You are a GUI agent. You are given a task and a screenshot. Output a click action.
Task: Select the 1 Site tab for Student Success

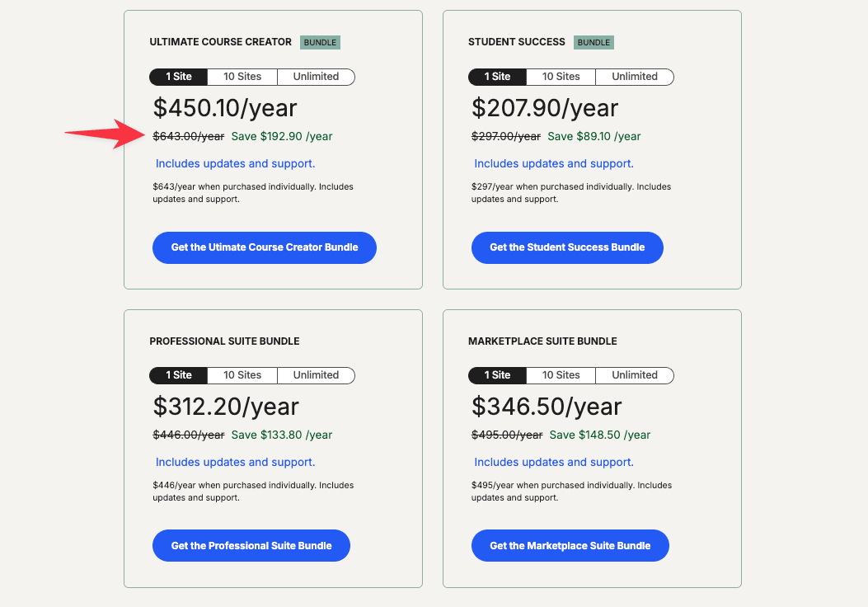tap(497, 77)
